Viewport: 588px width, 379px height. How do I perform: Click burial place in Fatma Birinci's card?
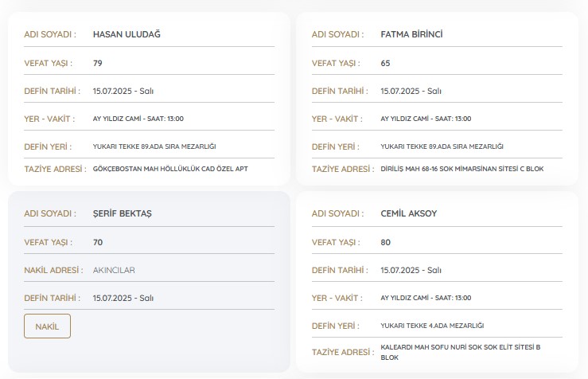point(442,147)
